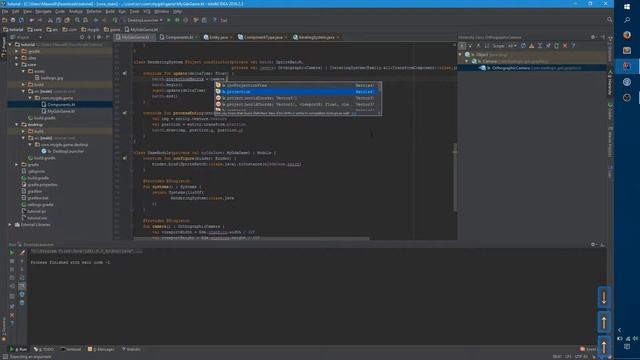The image size is (640, 360).
Task: Select 'projection' item in completion popup
Action: (x=297, y=92)
